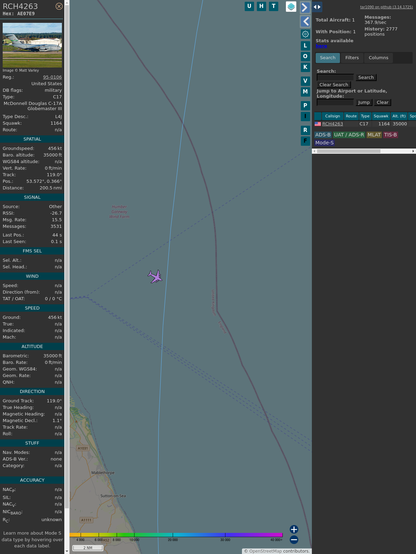The width and height of the screenshot is (416, 554).
Task: Collapse sidebar with left chevron arrow
Action: [x=305, y=22]
